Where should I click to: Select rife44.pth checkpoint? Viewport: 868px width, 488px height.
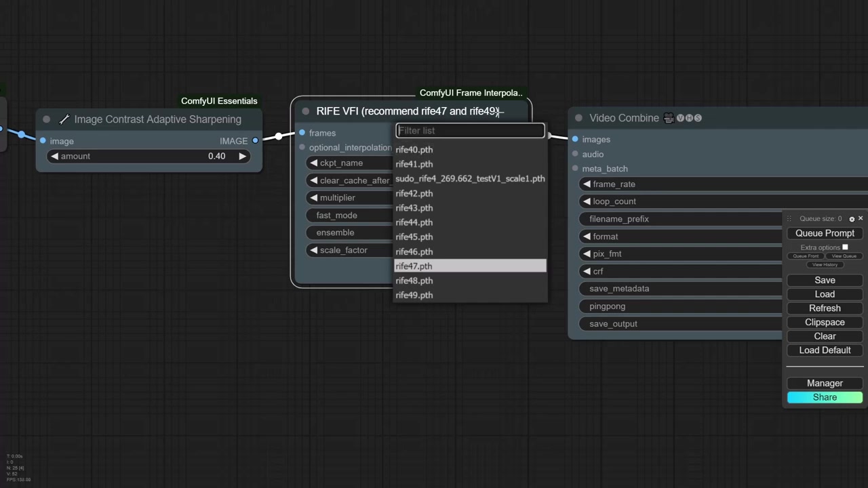(x=470, y=222)
